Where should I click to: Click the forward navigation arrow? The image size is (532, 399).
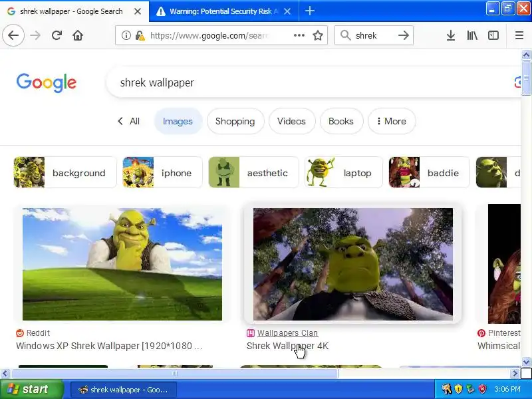(35, 35)
